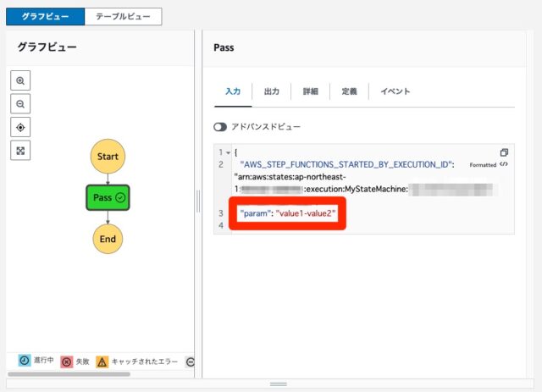Click the キャッチされたエラー legend label
542x392 pixels.
(x=145, y=362)
